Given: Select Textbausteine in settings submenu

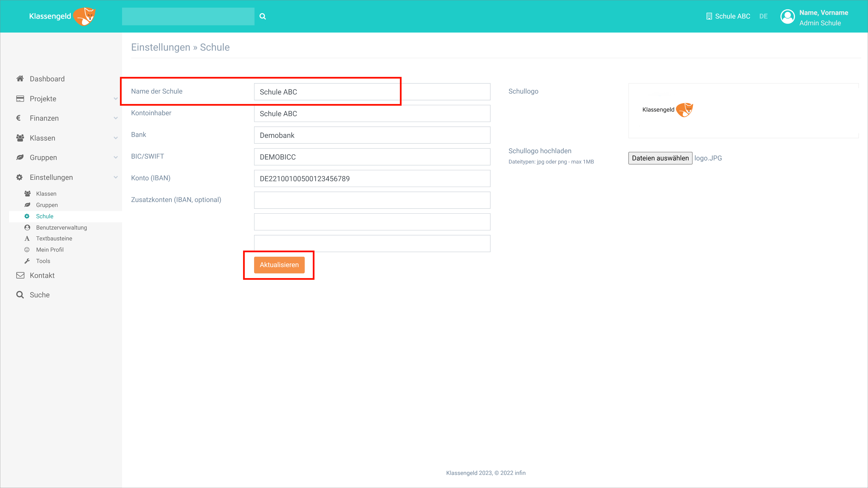Looking at the screenshot, I should [x=54, y=238].
